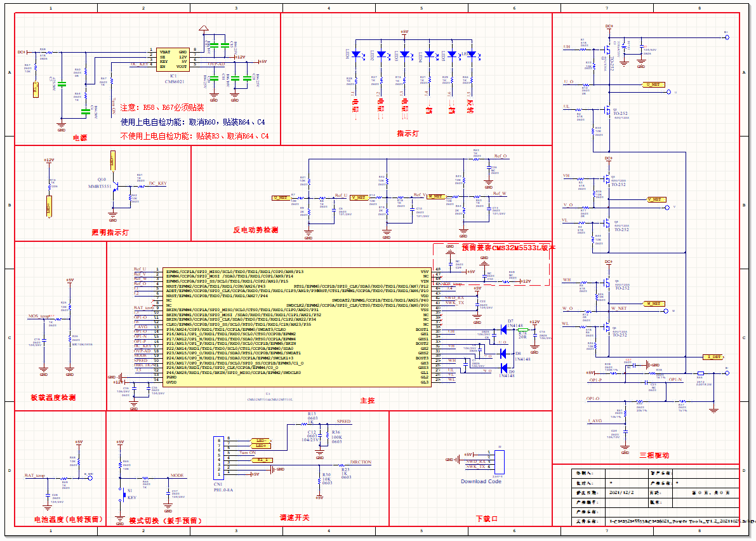
Task: Click the U_NET port label
Action: [653, 84]
